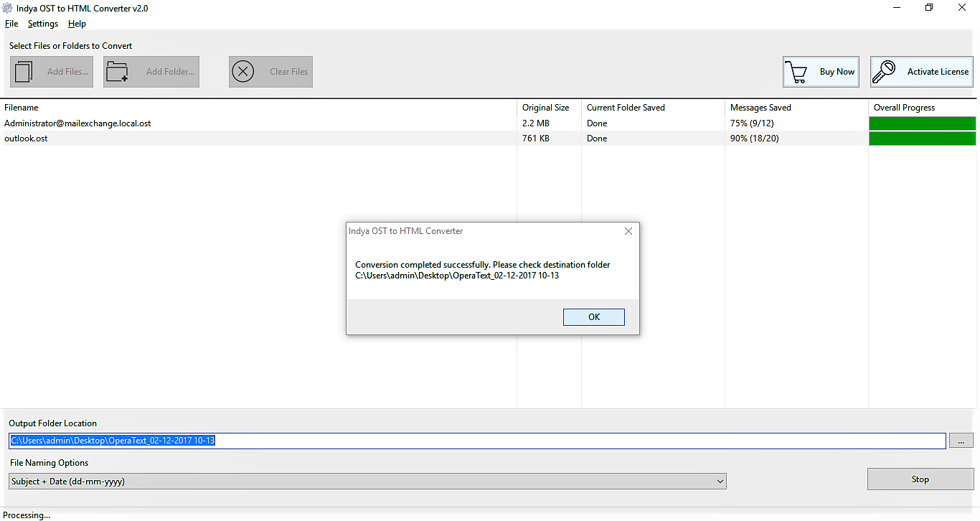
Task: Open the Help menu
Action: 77,24
